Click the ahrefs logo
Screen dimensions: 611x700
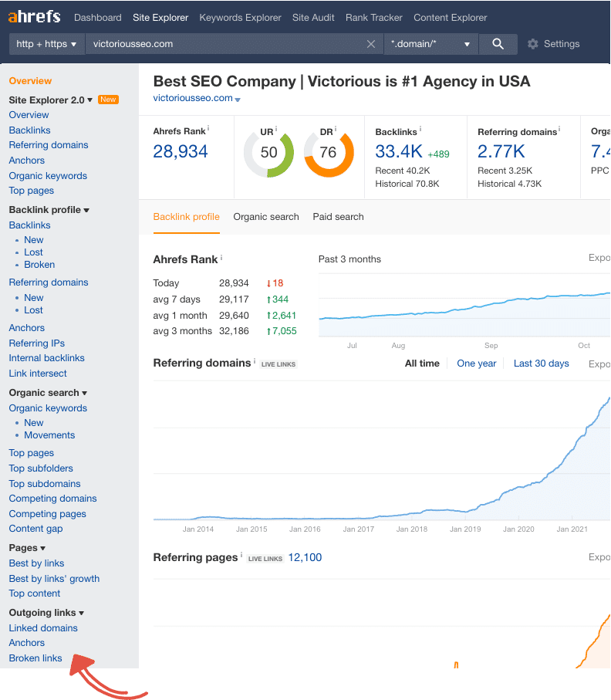(x=35, y=17)
